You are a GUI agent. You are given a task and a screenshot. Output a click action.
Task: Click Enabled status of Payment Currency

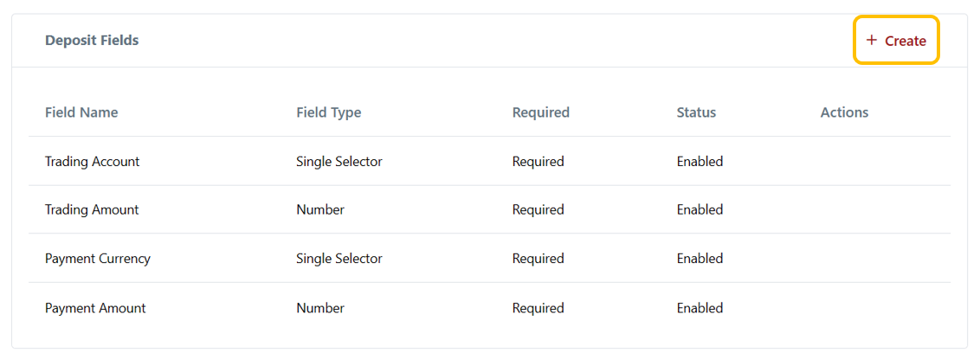[x=700, y=259]
